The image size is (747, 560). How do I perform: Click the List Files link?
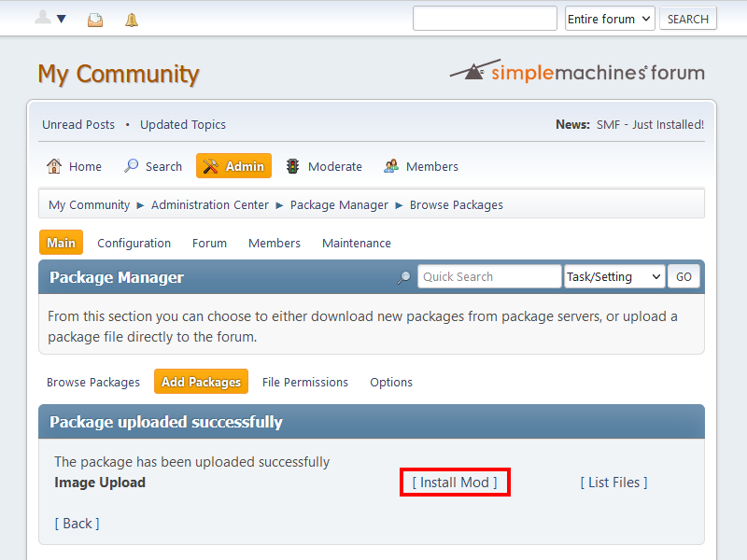click(x=613, y=483)
